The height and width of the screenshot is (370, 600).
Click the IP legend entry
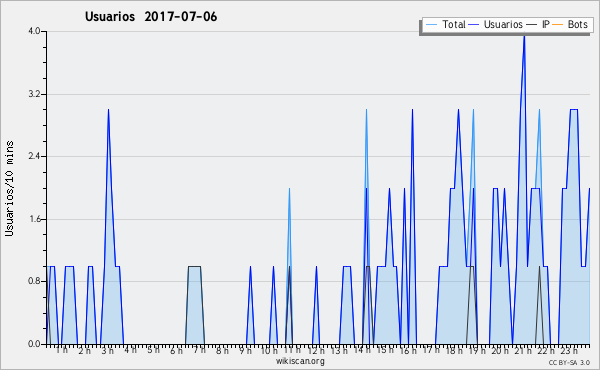click(538, 24)
